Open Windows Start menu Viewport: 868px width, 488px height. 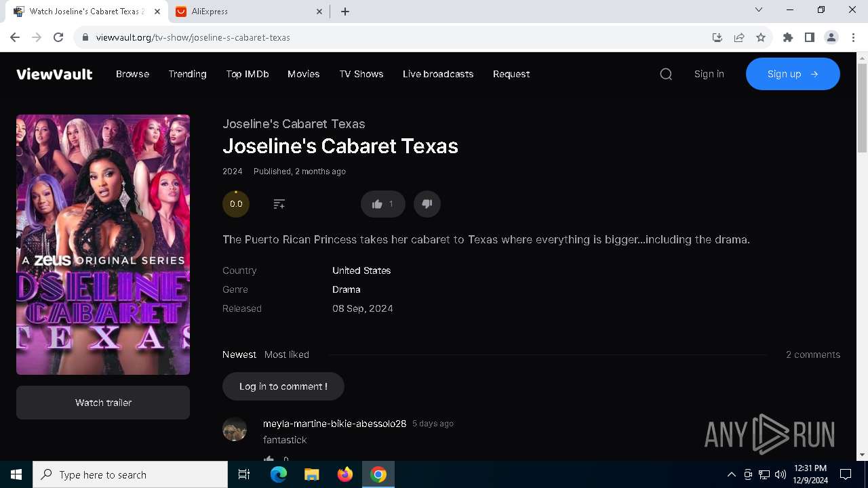pyautogui.click(x=16, y=474)
